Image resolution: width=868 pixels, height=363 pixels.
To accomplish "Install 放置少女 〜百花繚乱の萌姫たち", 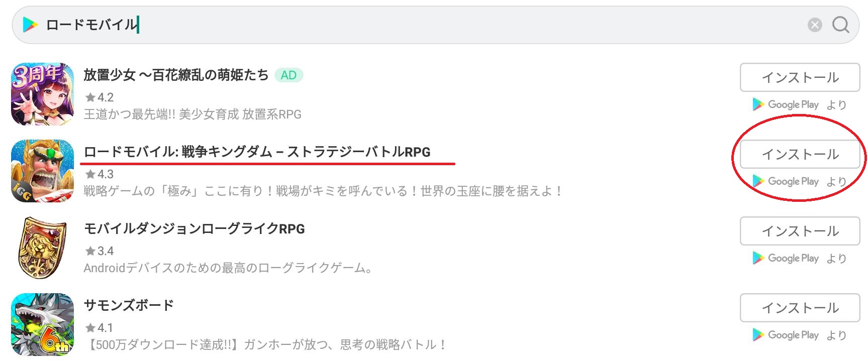I will pyautogui.click(x=800, y=77).
